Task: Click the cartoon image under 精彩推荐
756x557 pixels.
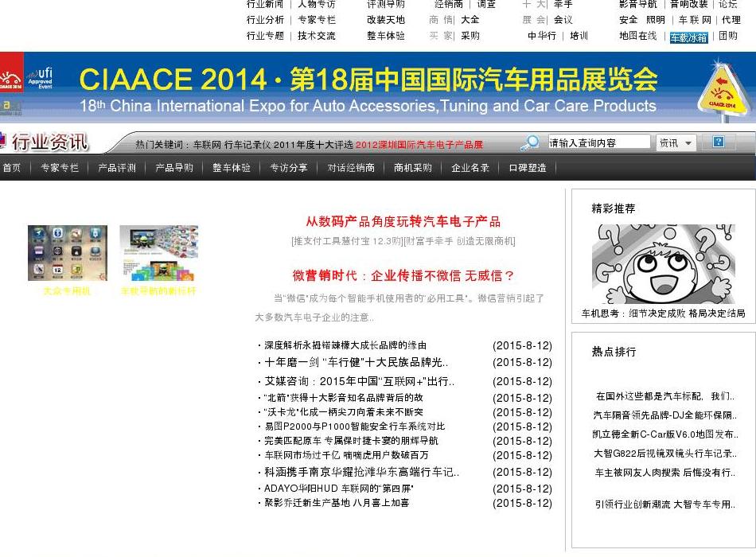Action: pyautogui.click(x=664, y=264)
